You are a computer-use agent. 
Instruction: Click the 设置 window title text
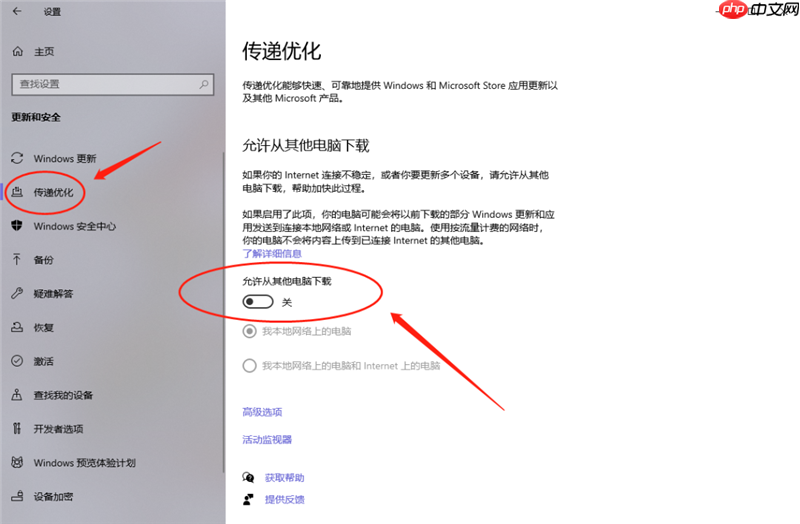click(52, 11)
